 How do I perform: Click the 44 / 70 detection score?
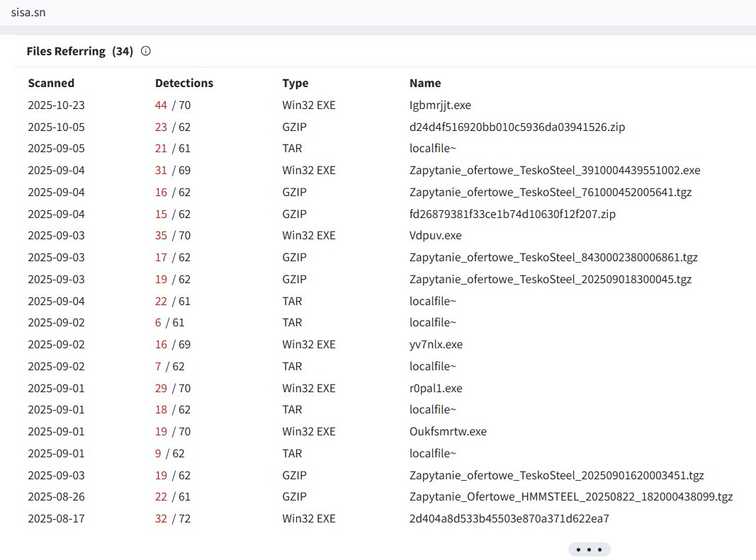173,105
